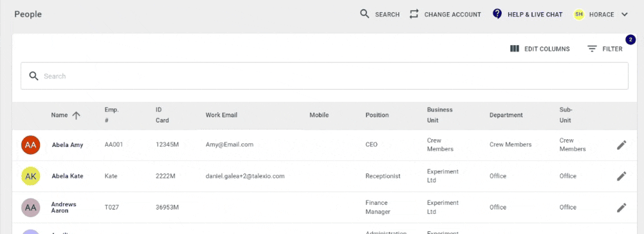Viewport: 644px width, 234px height.
Task: Click the Finance Manager position cell
Action: point(378,208)
